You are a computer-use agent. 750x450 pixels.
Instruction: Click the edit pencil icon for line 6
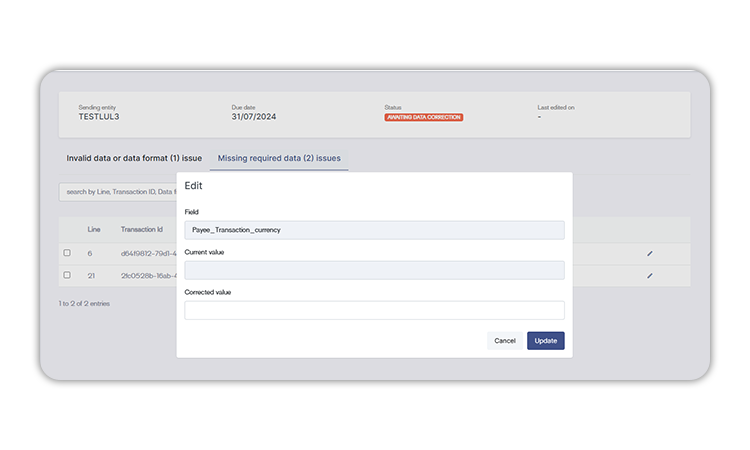tap(650, 253)
